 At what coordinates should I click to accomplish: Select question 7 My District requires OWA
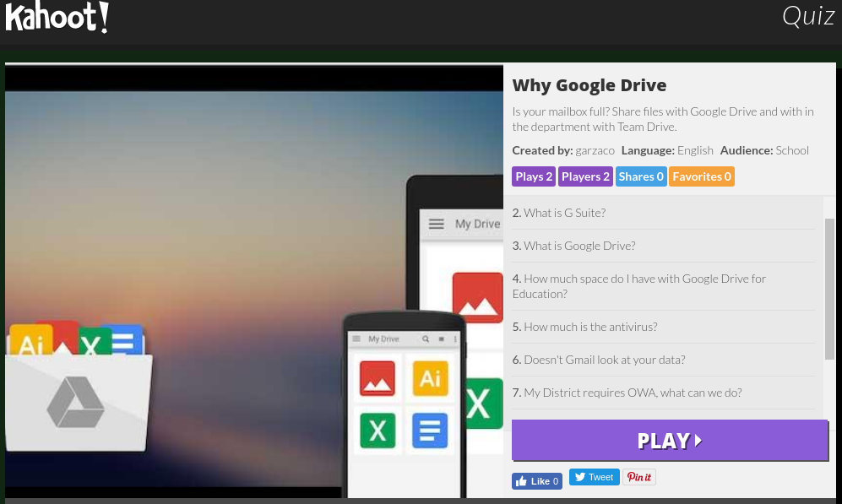click(663, 393)
